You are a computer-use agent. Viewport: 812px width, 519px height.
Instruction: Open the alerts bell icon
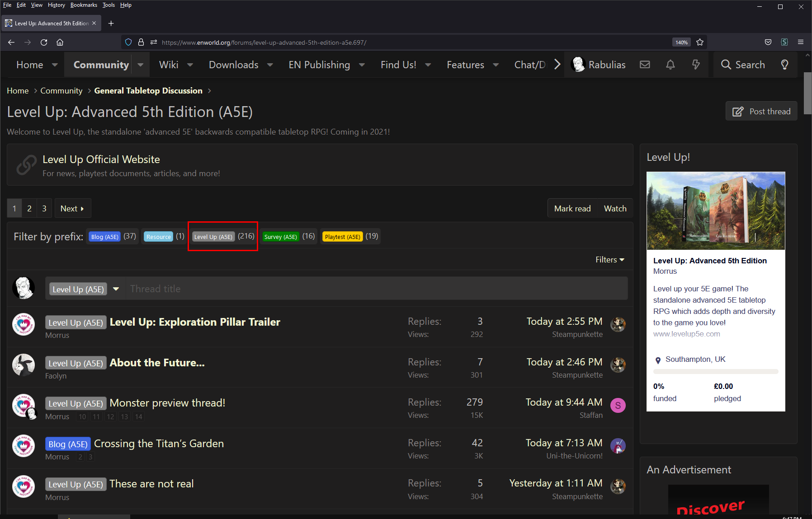pyautogui.click(x=670, y=65)
